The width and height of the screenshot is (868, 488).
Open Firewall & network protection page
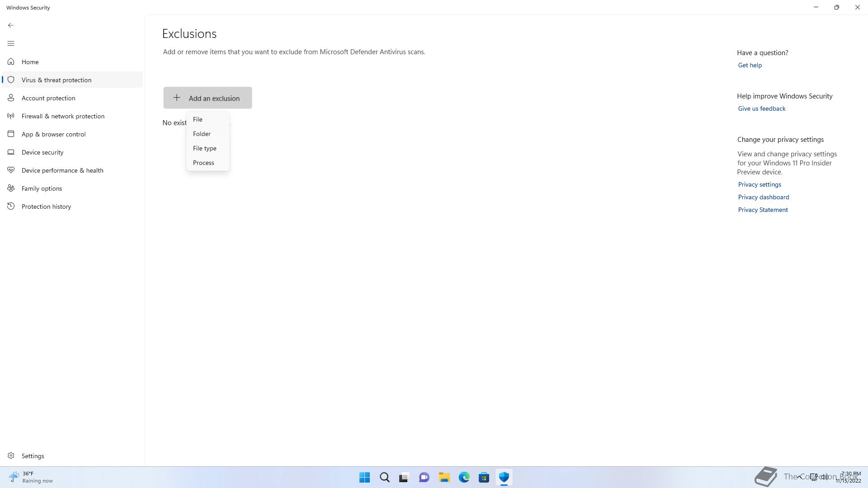coord(72,116)
